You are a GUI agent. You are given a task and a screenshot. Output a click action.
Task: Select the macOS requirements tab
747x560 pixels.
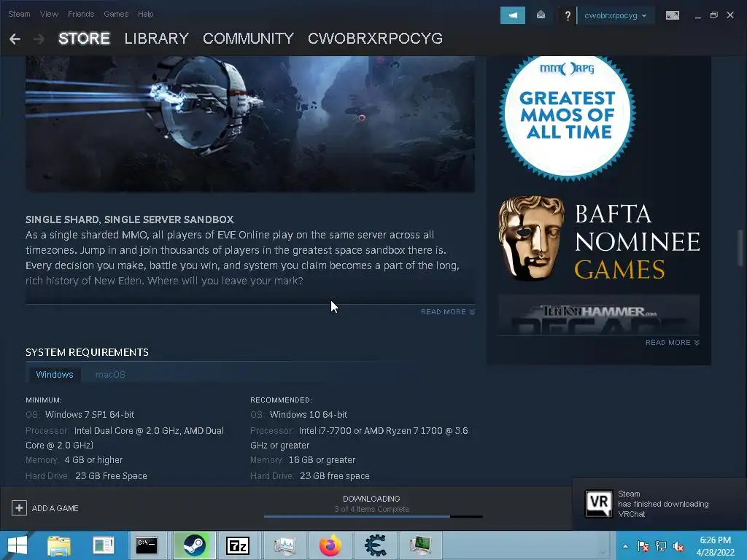[110, 375]
